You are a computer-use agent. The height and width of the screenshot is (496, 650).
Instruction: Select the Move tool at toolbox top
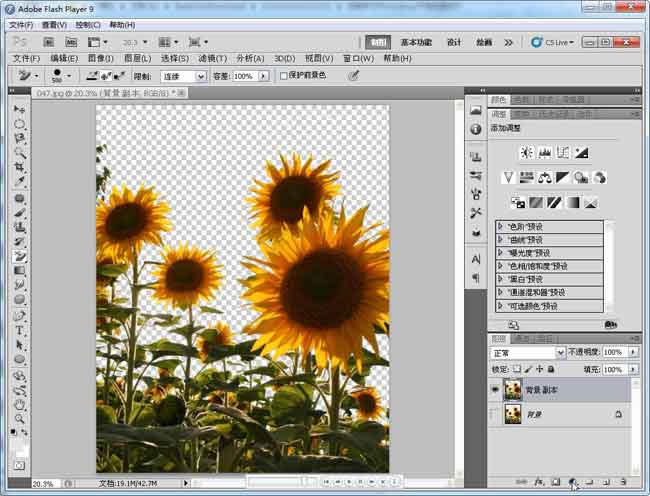tap(19, 109)
